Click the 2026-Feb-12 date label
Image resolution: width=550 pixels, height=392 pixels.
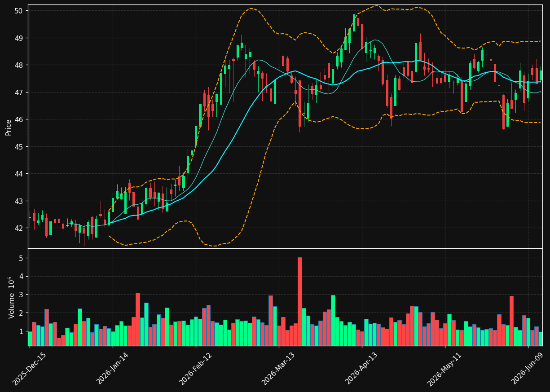pyautogui.click(x=195, y=369)
